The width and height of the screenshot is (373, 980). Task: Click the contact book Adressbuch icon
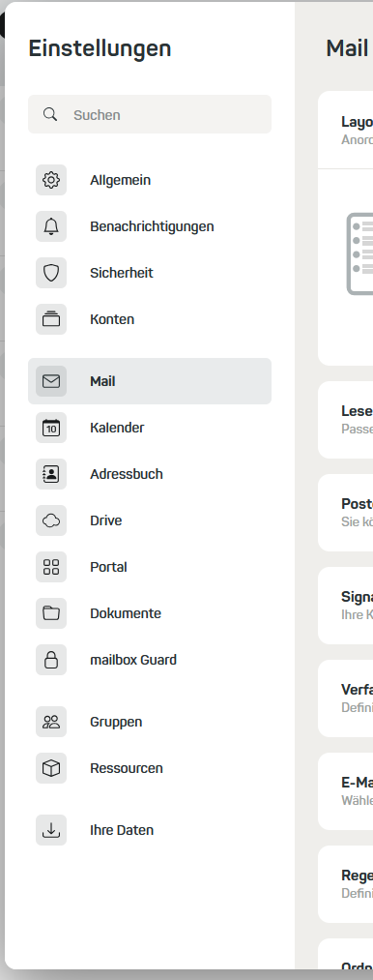click(x=51, y=474)
